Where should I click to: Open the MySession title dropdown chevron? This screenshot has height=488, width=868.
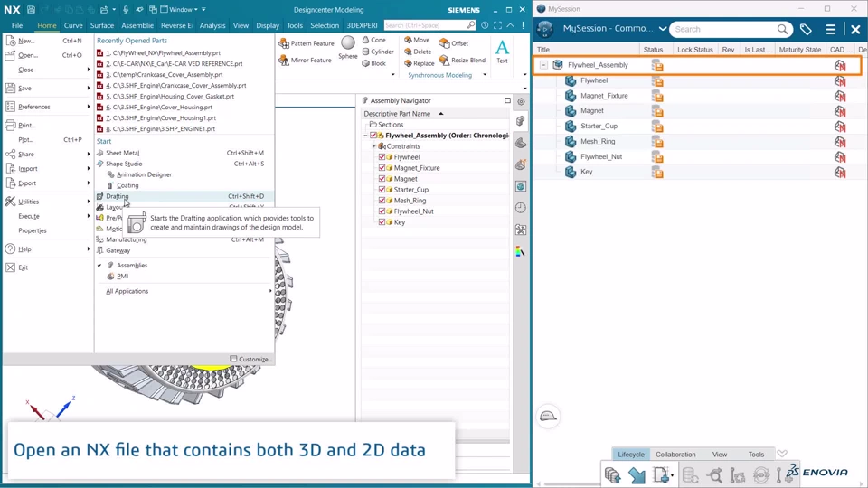[662, 29]
